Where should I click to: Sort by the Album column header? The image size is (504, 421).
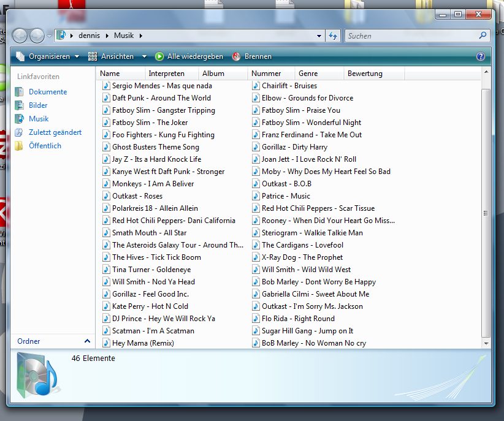[223, 74]
